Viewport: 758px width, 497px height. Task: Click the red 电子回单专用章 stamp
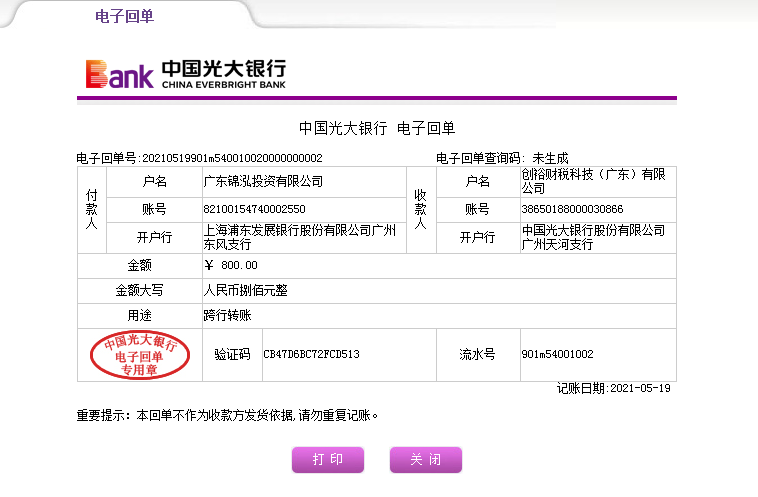140,354
